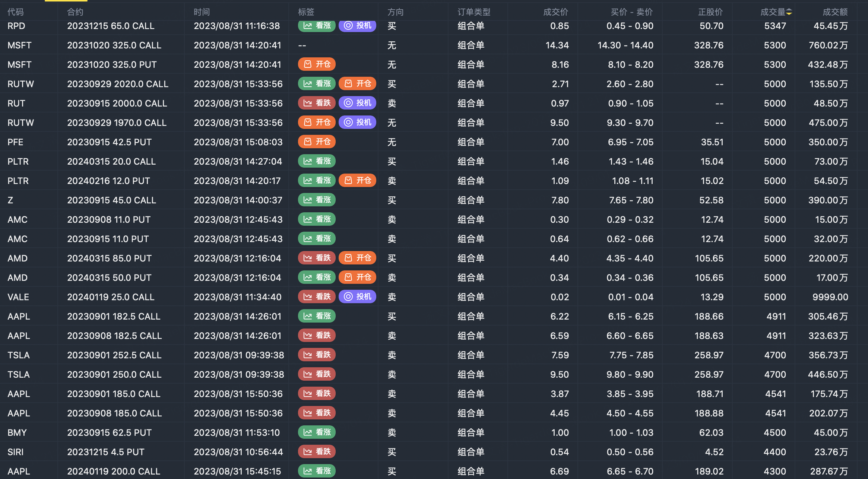Open the TSLA 20230901 250.0 CALL row
This screenshot has height=479, width=868.
114,374
